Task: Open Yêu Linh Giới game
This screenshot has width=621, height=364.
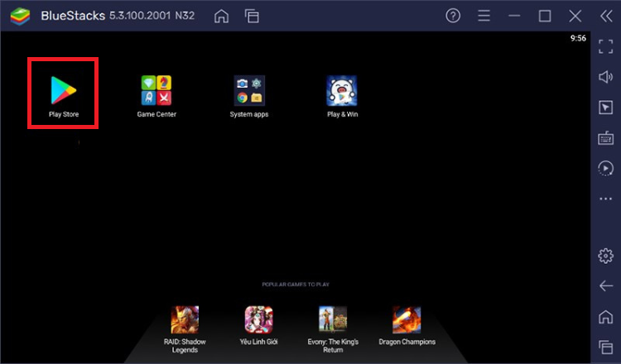Action: pos(258,319)
